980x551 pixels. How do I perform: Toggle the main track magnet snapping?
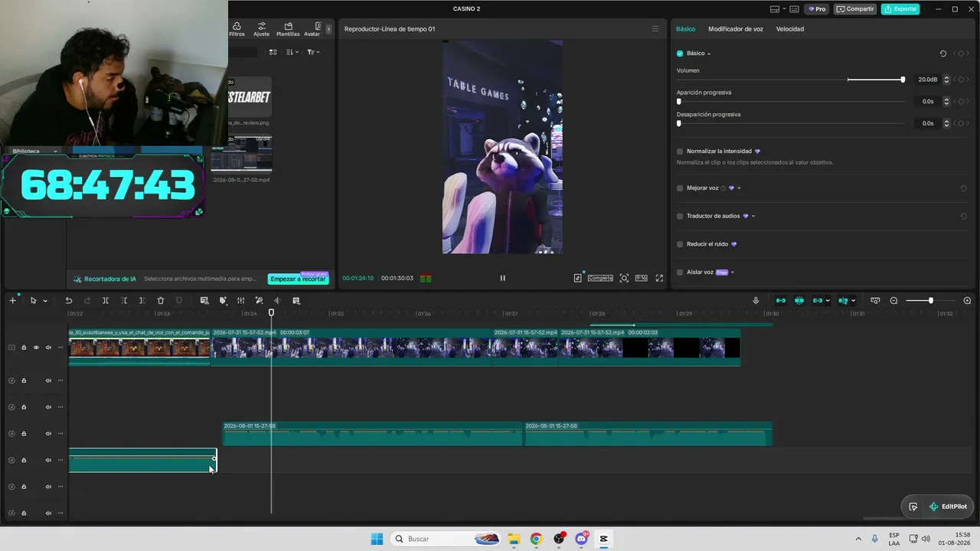click(781, 301)
